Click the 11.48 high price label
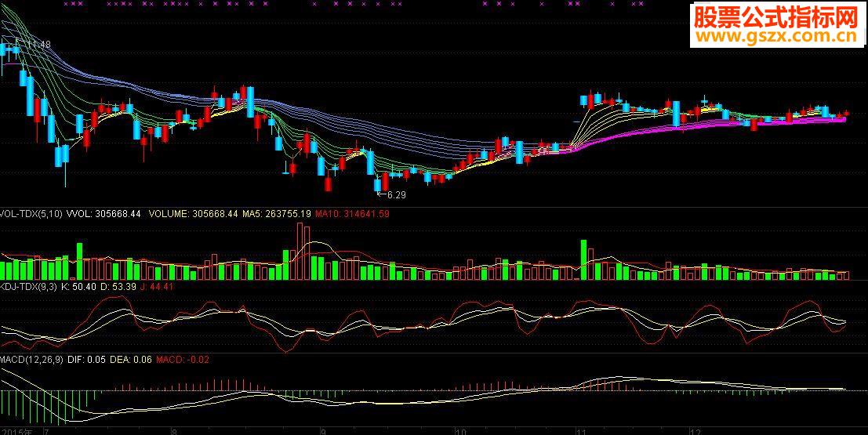The image size is (868, 435). (38, 44)
